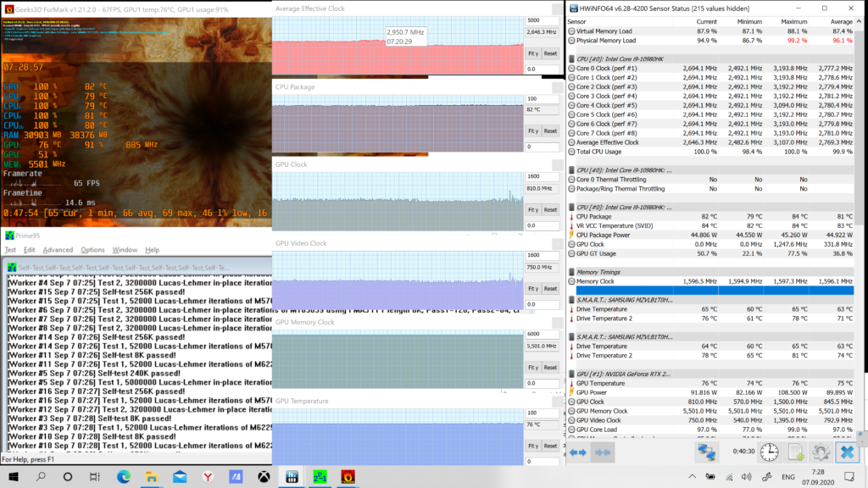Open the Help menu in Prime95

[153, 250]
